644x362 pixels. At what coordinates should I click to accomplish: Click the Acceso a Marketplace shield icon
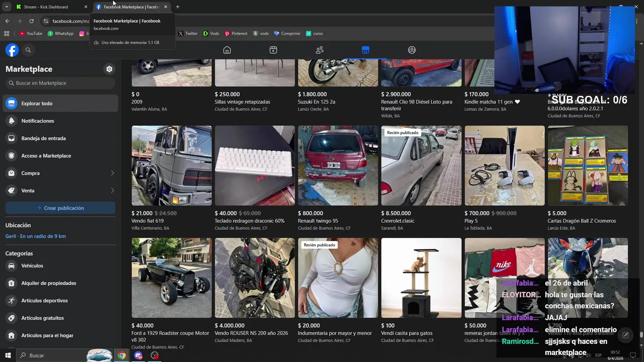pos(12,156)
